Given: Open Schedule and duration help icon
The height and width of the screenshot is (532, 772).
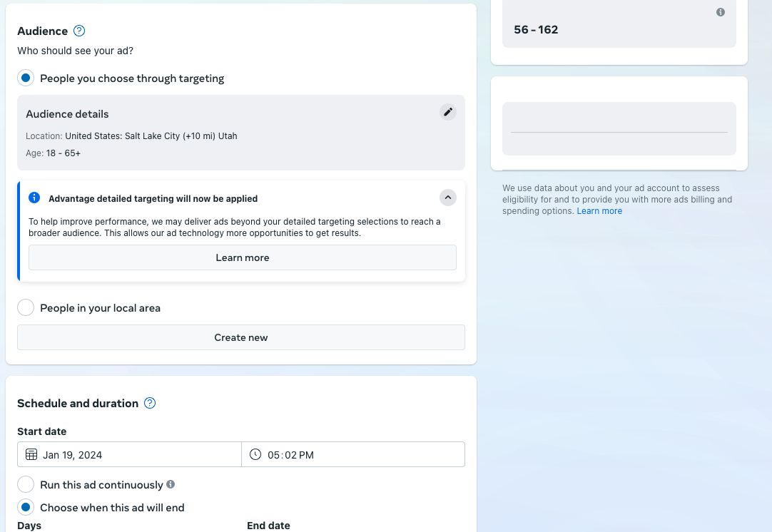Looking at the screenshot, I should [x=150, y=403].
